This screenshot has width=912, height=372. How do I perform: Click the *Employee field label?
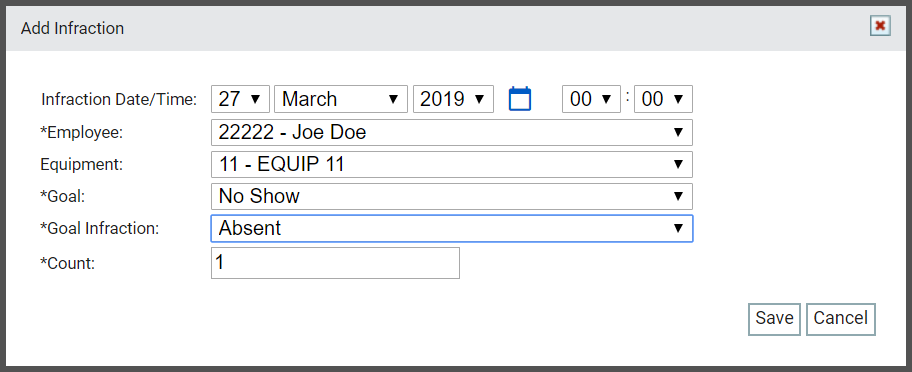pyautogui.click(x=82, y=133)
